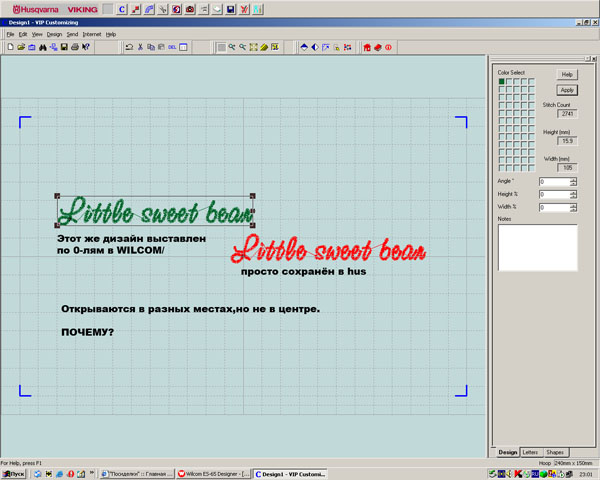The height and width of the screenshot is (480, 600).
Task: Decrease Height % with down arrow
Action: pyautogui.click(x=574, y=197)
